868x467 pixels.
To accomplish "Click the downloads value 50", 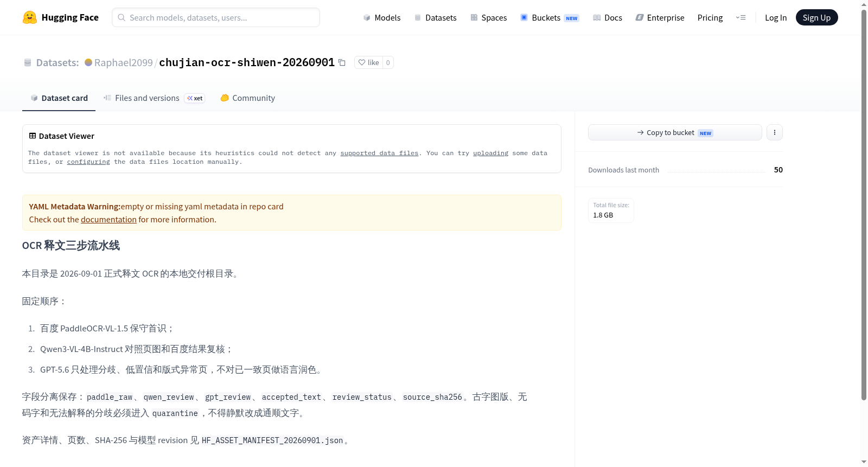I will point(778,170).
